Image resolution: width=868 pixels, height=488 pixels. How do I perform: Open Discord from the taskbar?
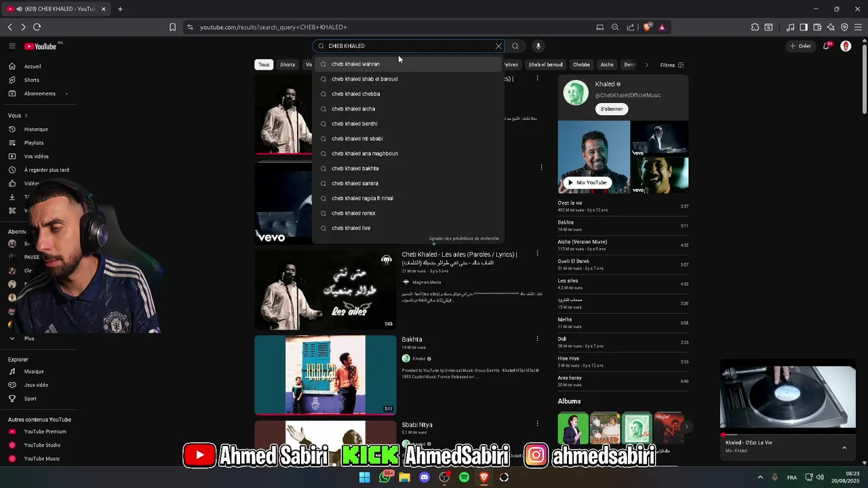[x=425, y=477]
